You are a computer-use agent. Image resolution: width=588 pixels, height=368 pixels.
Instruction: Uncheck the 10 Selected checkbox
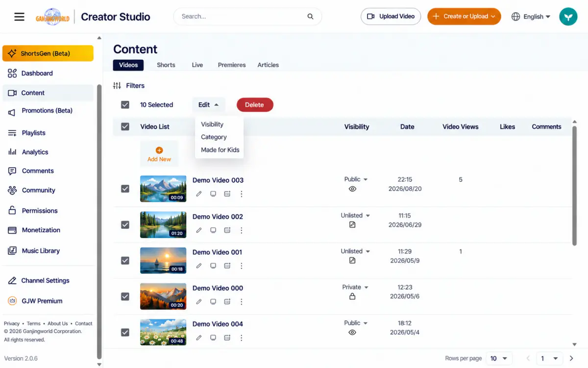pos(125,105)
